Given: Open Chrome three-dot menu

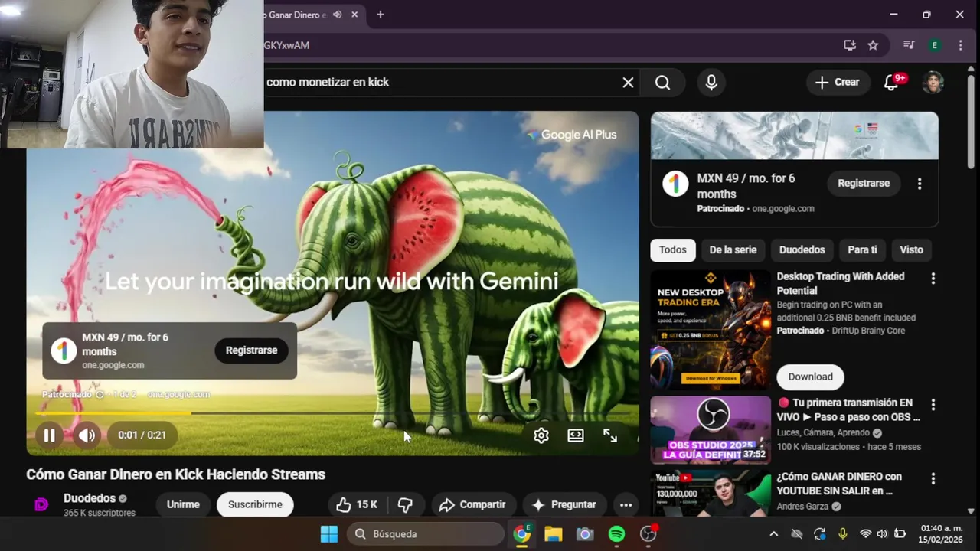Looking at the screenshot, I should tap(960, 45).
